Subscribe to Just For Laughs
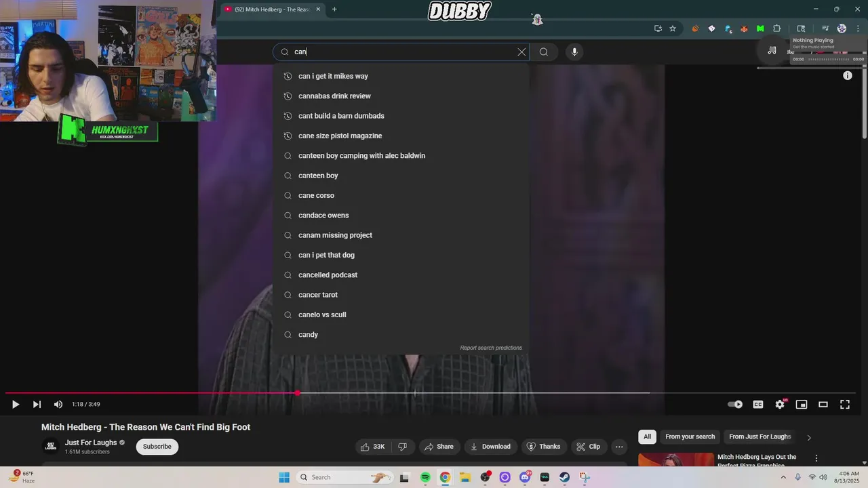Viewport: 868px width, 488px height. click(x=157, y=447)
